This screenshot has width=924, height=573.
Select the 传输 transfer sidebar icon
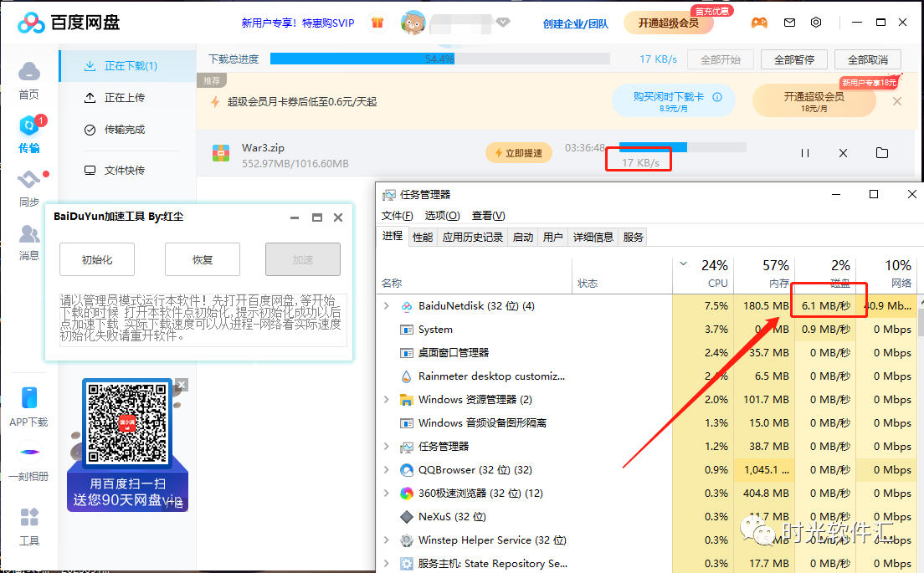pos(28,135)
